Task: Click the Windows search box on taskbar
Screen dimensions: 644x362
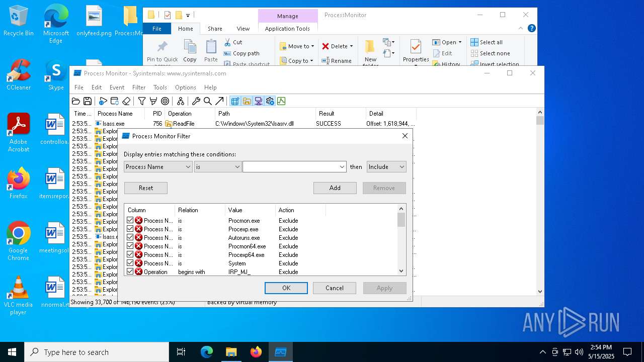Action: pos(97,352)
